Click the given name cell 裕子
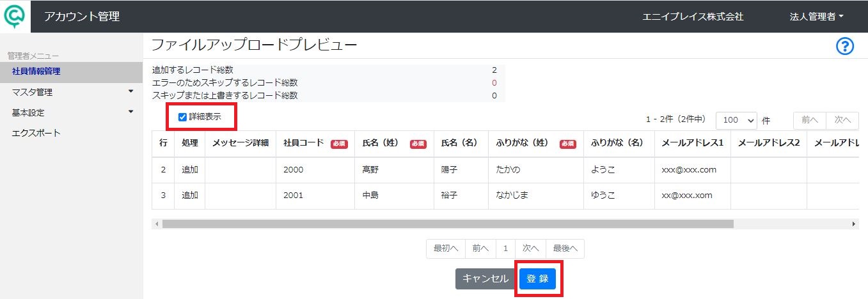868x299 pixels. pyautogui.click(x=461, y=195)
